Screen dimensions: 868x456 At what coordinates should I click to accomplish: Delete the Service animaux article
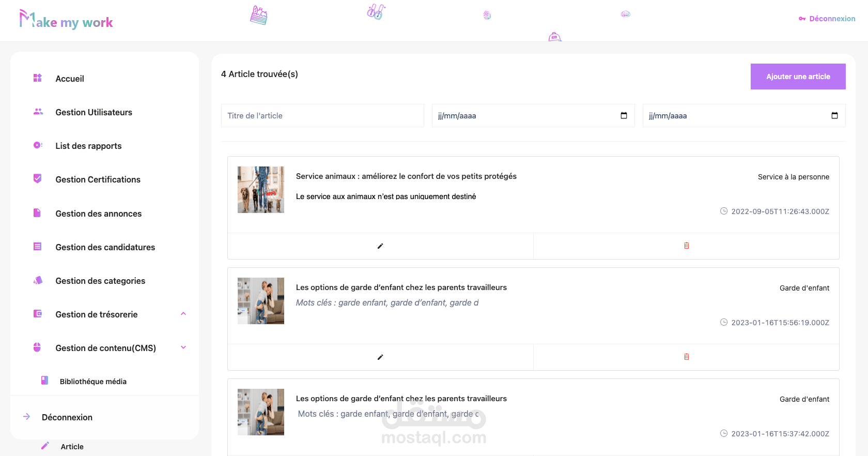pyautogui.click(x=687, y=246)
